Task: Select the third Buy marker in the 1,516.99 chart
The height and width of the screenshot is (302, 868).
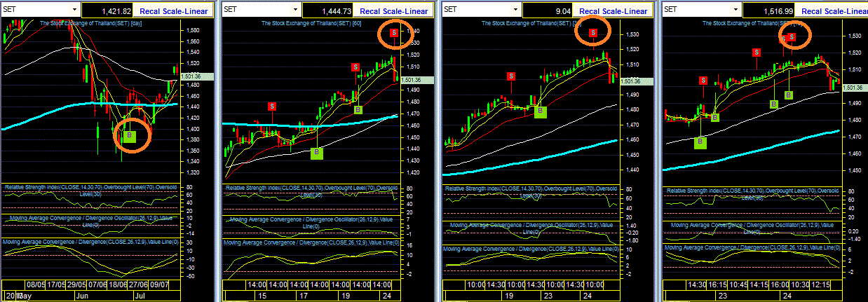Action: point(773,104)
